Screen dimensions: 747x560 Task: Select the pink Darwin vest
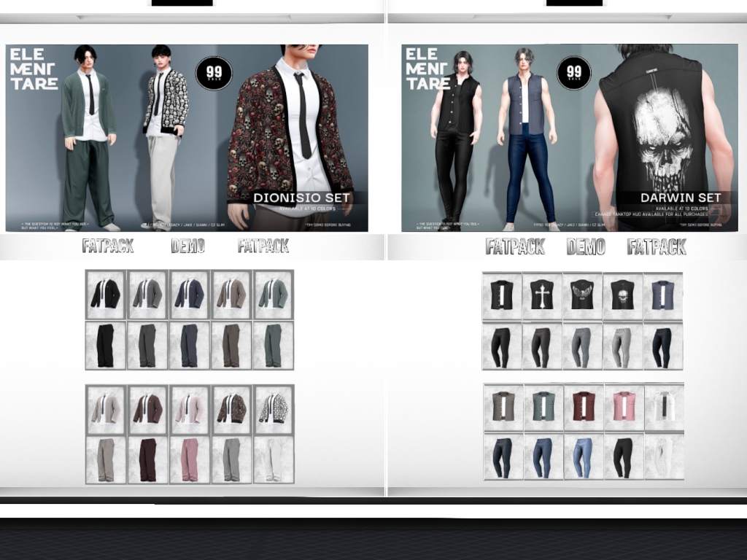tap(624, 406)
